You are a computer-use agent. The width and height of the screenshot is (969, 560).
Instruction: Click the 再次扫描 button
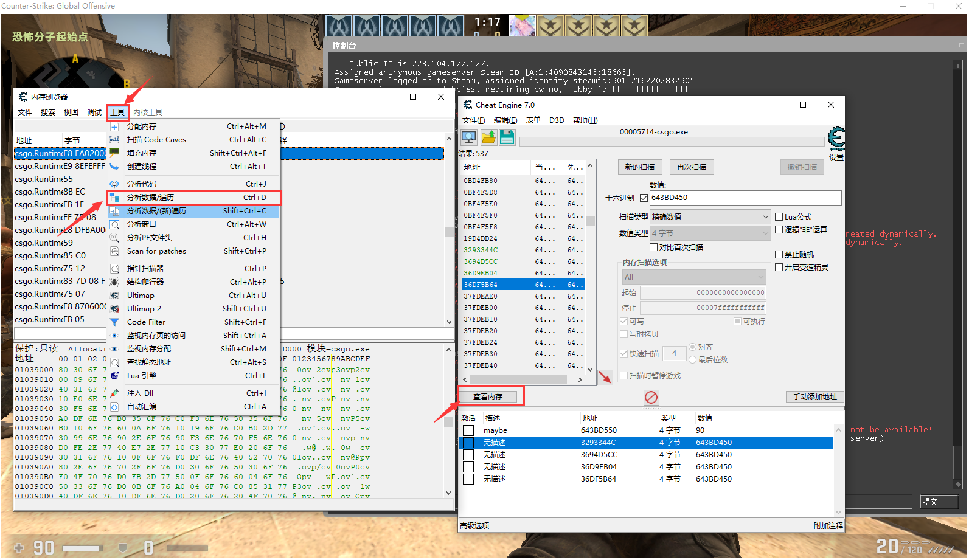692,167
